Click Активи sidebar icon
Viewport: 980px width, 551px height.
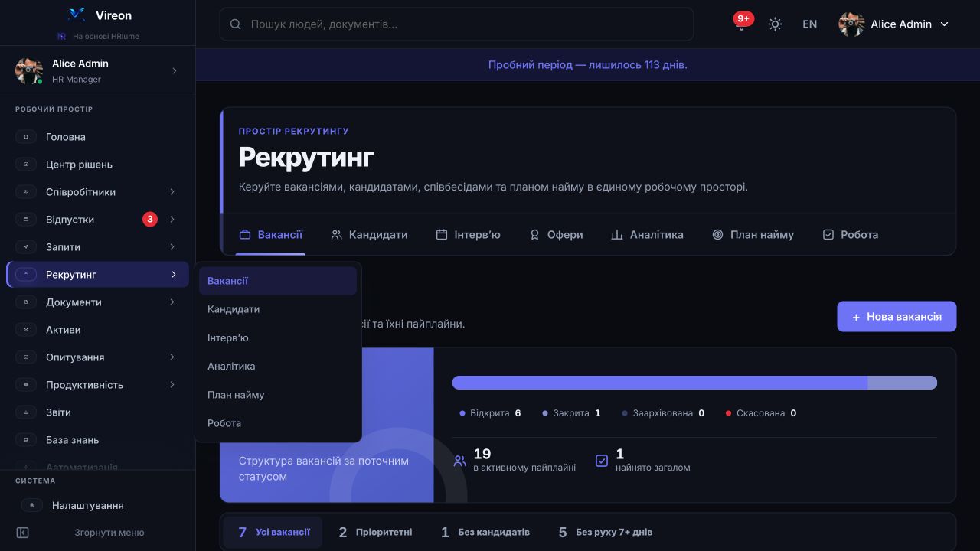pos(26,330)
